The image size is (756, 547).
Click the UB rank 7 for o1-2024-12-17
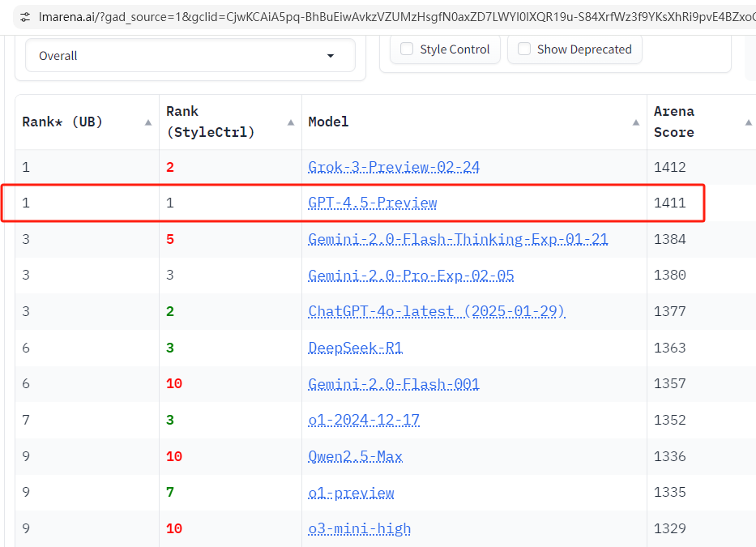point(26,420)
